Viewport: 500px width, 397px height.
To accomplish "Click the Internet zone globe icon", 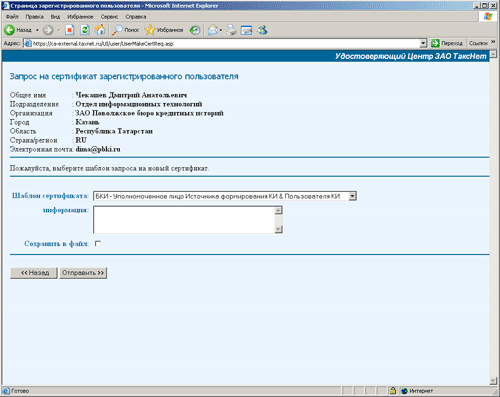I will [x=404, y=391].
